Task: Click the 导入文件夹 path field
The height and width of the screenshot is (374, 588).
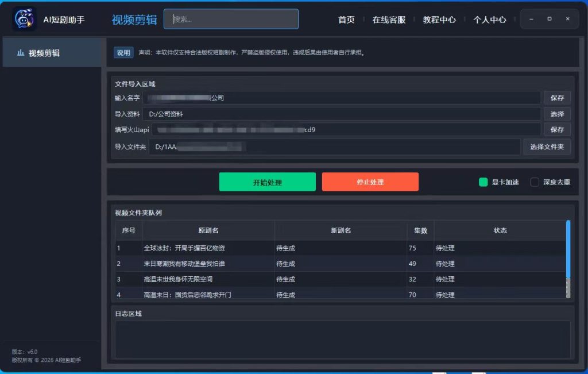Action: point(335,146)
